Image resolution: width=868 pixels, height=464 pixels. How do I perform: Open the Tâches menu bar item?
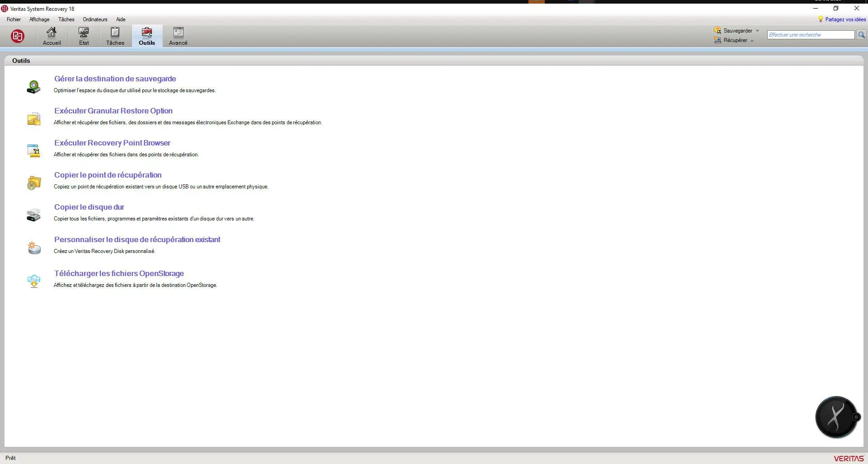66,19
